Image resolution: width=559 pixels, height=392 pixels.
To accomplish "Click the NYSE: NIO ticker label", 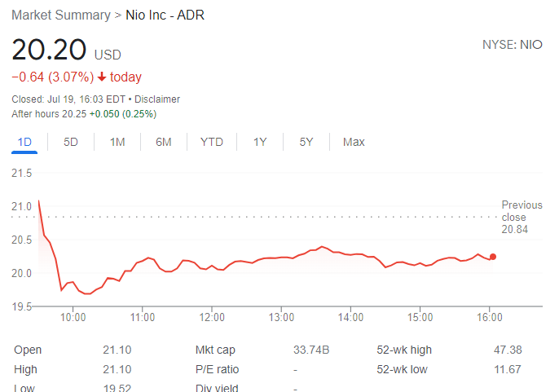I will click(x=512, y=45).
